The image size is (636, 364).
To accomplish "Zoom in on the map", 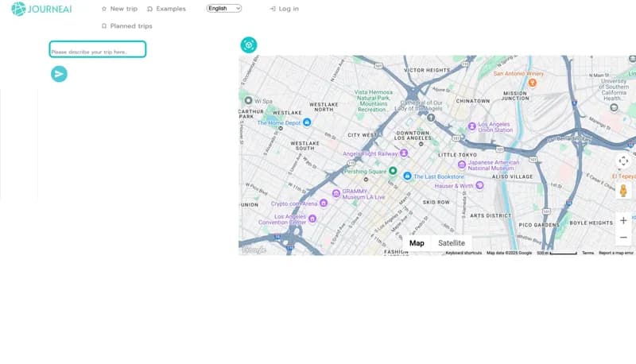I will [623, 220].
